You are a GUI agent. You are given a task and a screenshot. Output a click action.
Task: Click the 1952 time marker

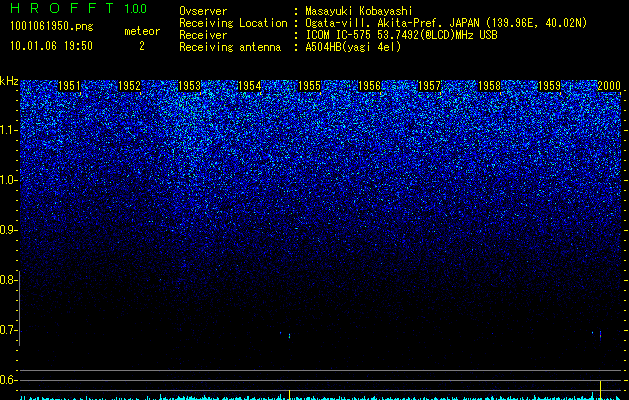[x=129, y=86]
